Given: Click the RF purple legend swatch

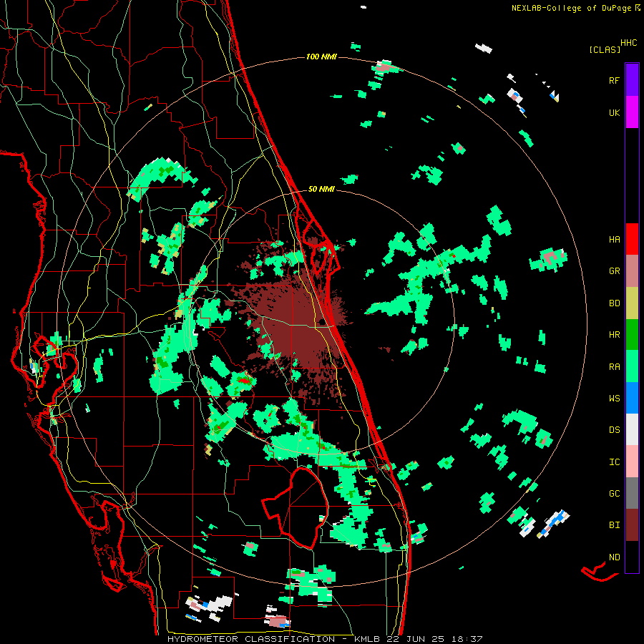Looking at the screenshot, I should [x=632, y=80].
